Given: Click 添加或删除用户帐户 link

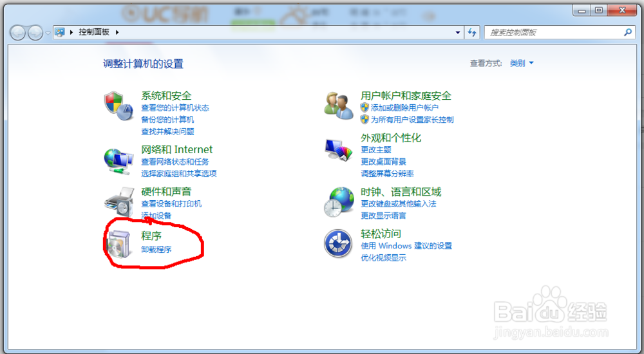Looking at the screenshot, I should [405, 108].
